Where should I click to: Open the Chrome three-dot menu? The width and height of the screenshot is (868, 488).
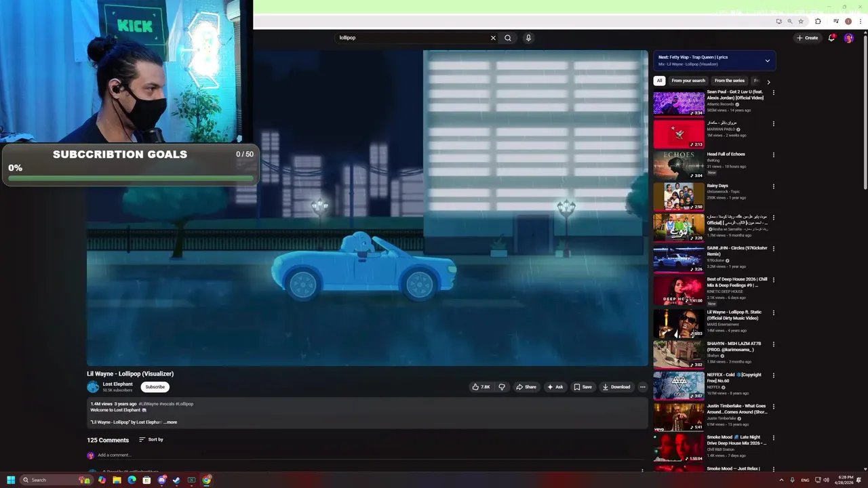coord(860,21)
